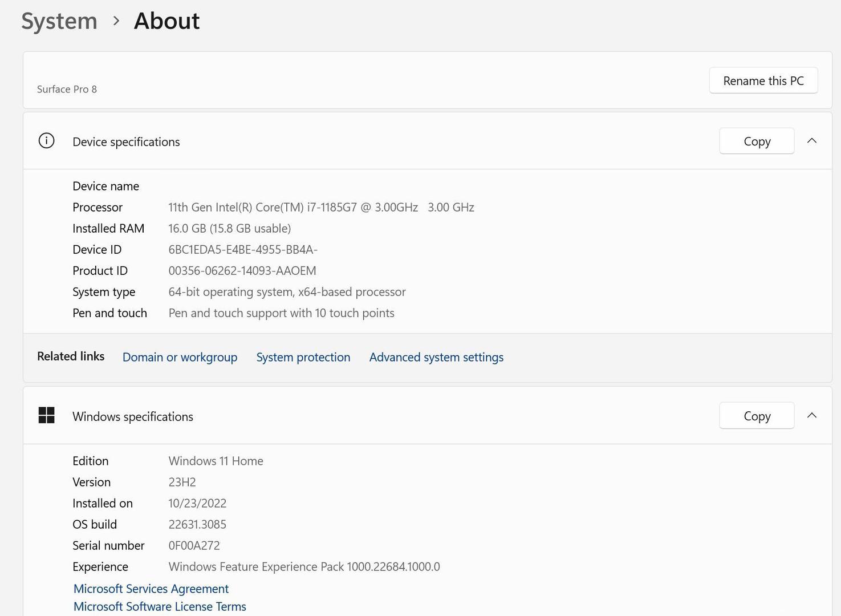Open the Microsoft Services Agreement
Screen dimensions: 841x616
coord(151,589)
